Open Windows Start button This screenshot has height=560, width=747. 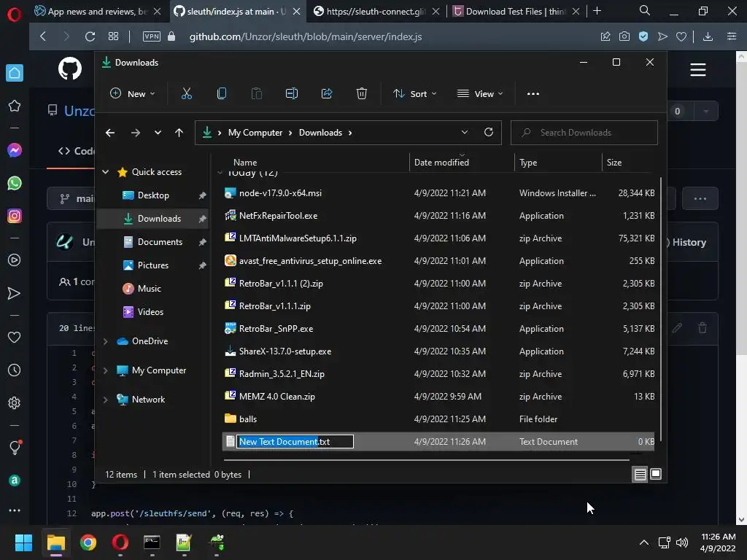pos(23,542)
